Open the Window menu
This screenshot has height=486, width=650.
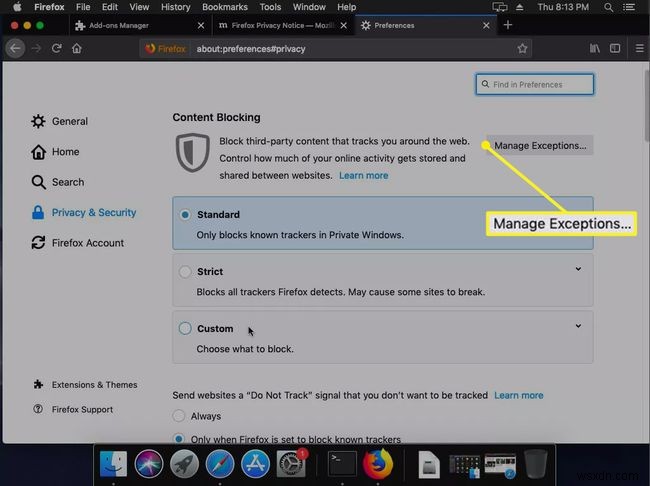pyautogui.click(x=309, y=7)
